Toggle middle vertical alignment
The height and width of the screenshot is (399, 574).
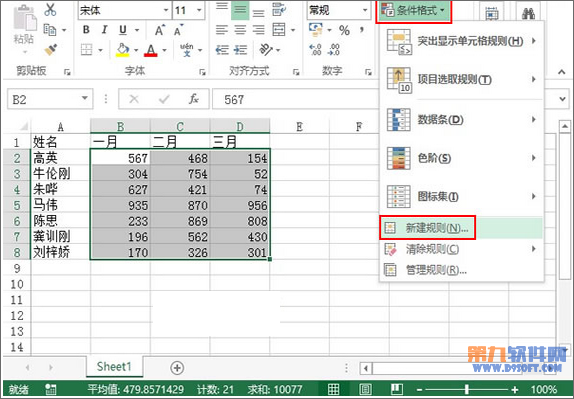[x=240, y=10]
